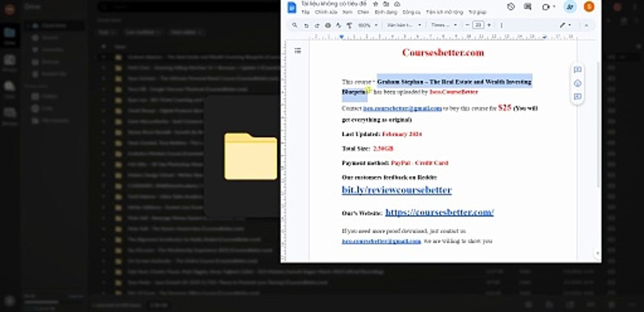This screenshot has height=312, width=644.
Task: Open version history clock icon
Action: (x=511, y=6)
